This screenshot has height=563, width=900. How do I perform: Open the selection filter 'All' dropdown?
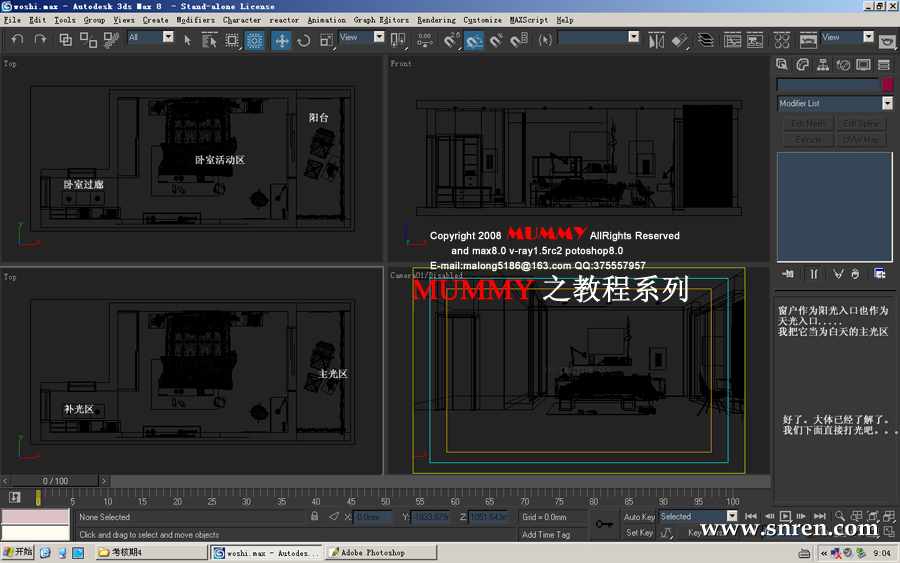click(x=167, y=38)
